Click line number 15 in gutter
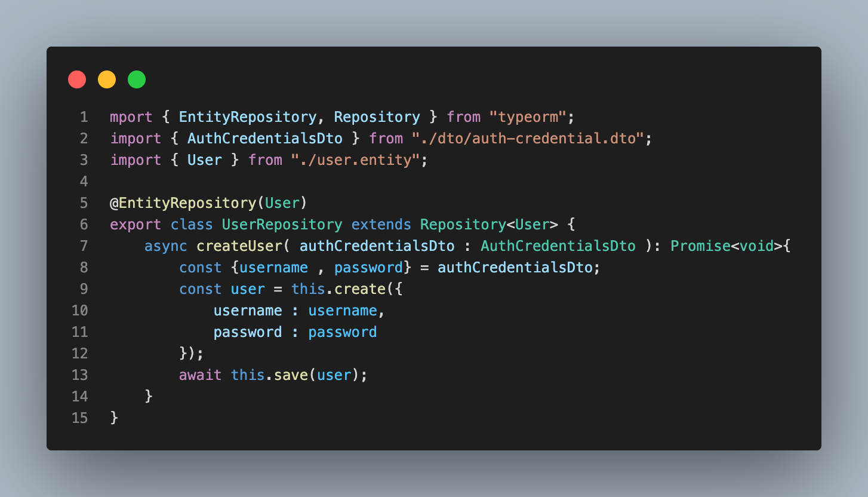The image size is (868, 497). pyautogui.click(x=79, y=418)
